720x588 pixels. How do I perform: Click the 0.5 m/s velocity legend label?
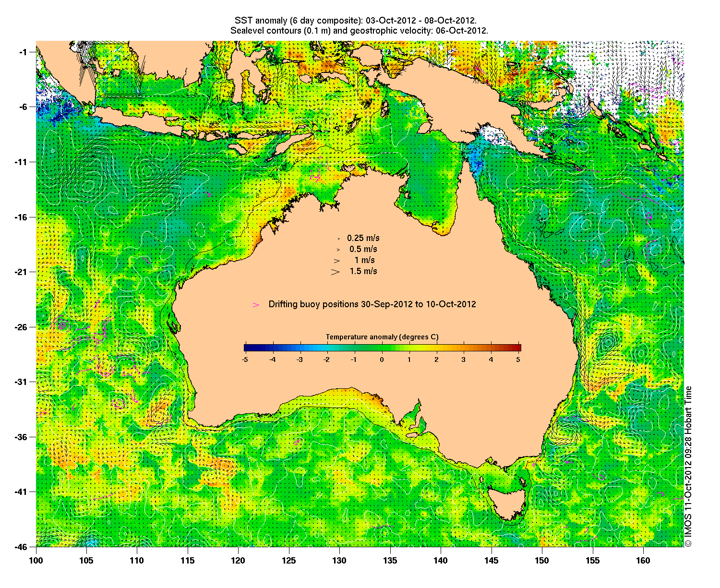coord(363,249)
